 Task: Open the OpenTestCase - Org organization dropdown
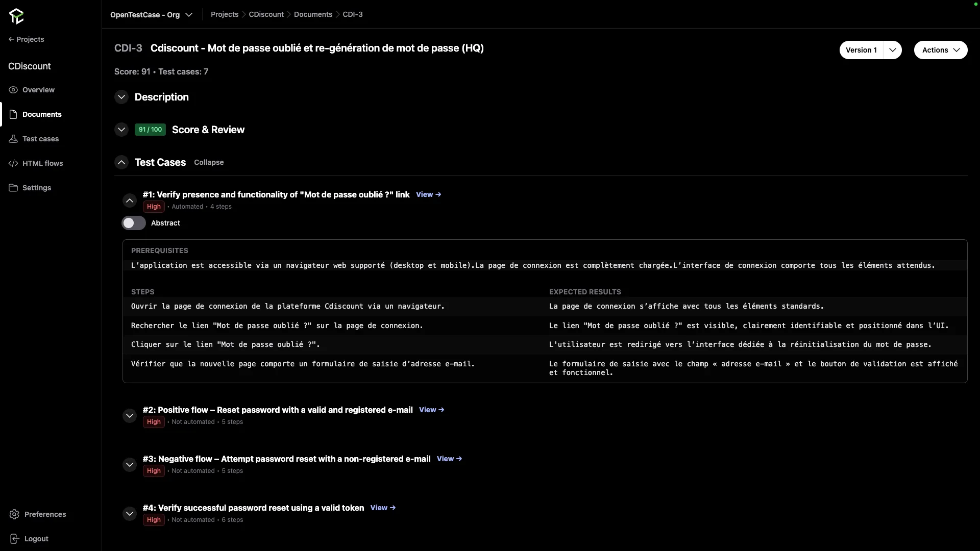[151, 15]
